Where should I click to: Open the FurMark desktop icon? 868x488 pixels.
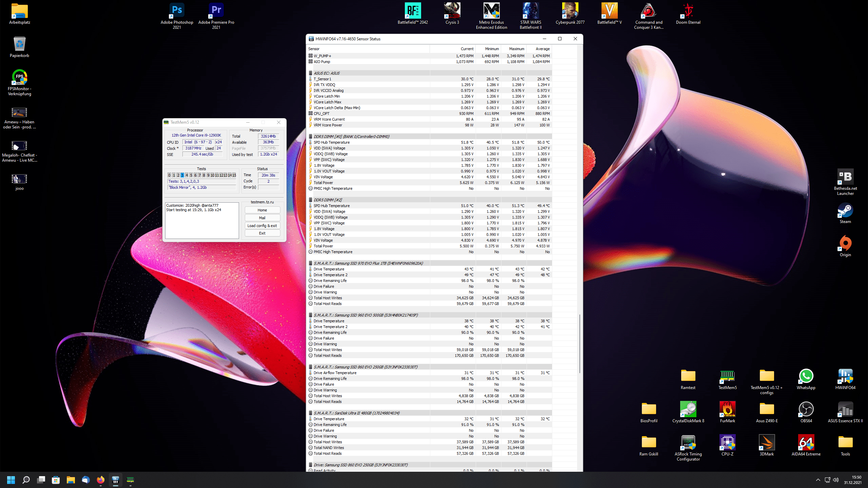pos(727,410)
